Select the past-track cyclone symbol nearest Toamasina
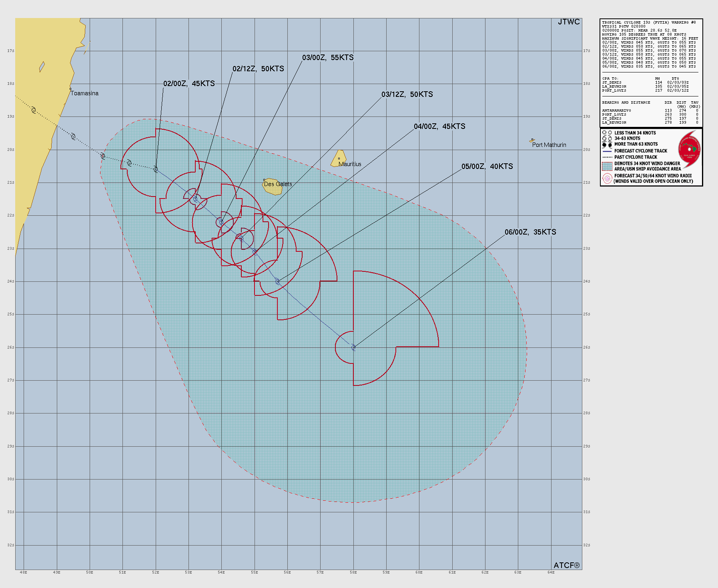 click(34, 110)
